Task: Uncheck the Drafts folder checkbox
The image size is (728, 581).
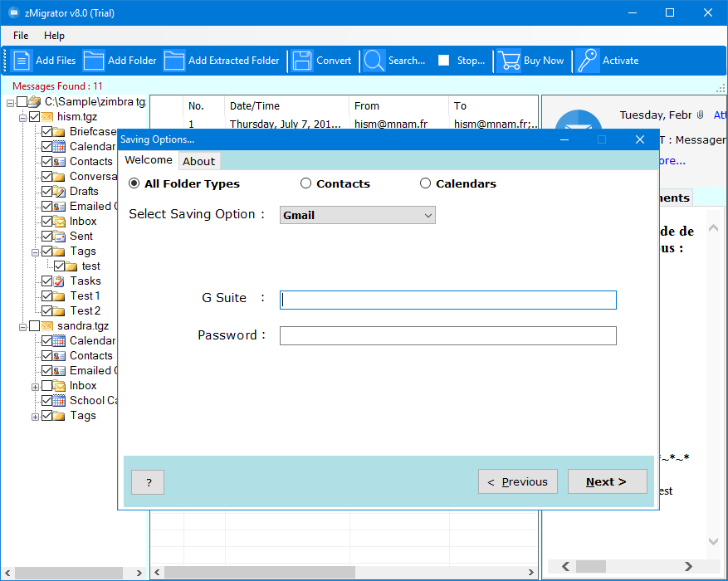Action: click(x=46, y=191)
